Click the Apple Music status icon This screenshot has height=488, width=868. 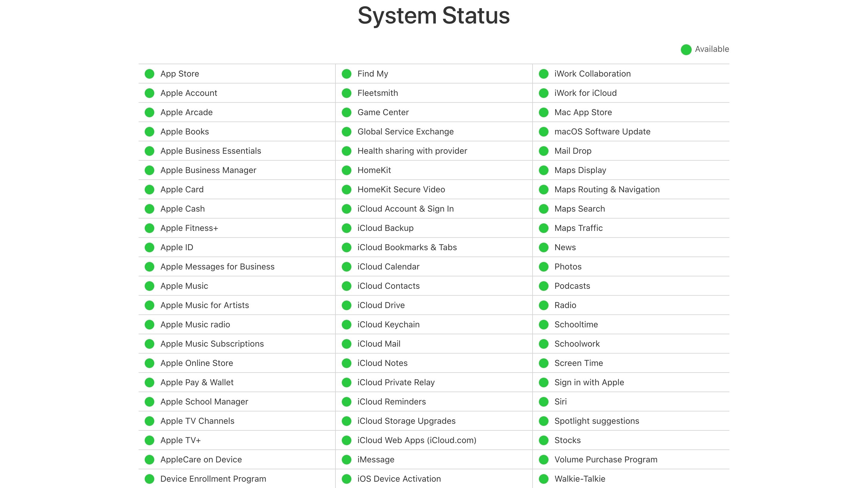[x=150, y=285]
